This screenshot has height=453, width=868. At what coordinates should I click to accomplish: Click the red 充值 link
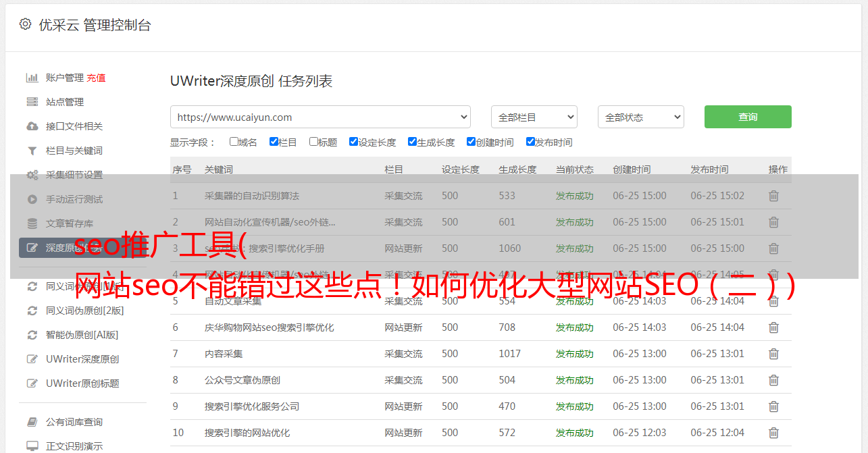click(96, 78)
